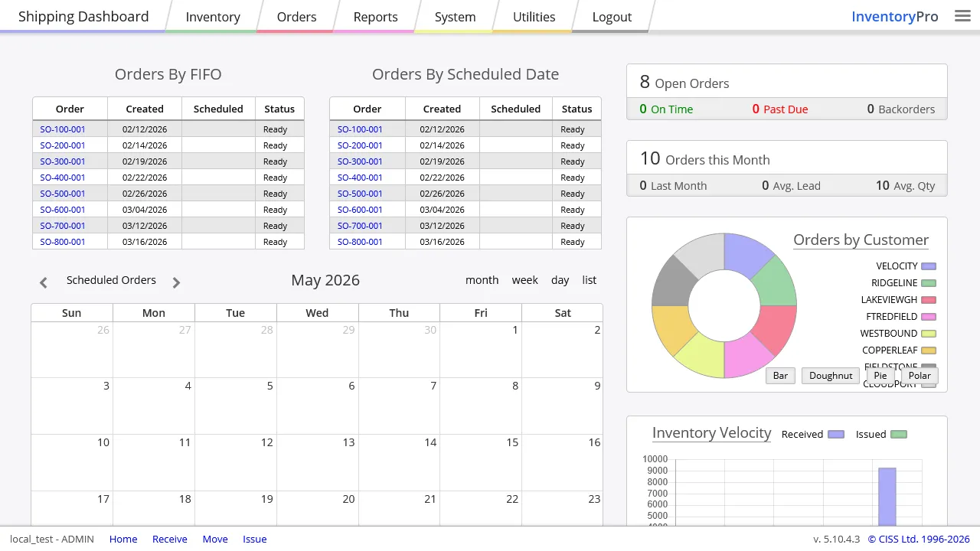Select the Shipping Dashboard tab

pos(83,16)
